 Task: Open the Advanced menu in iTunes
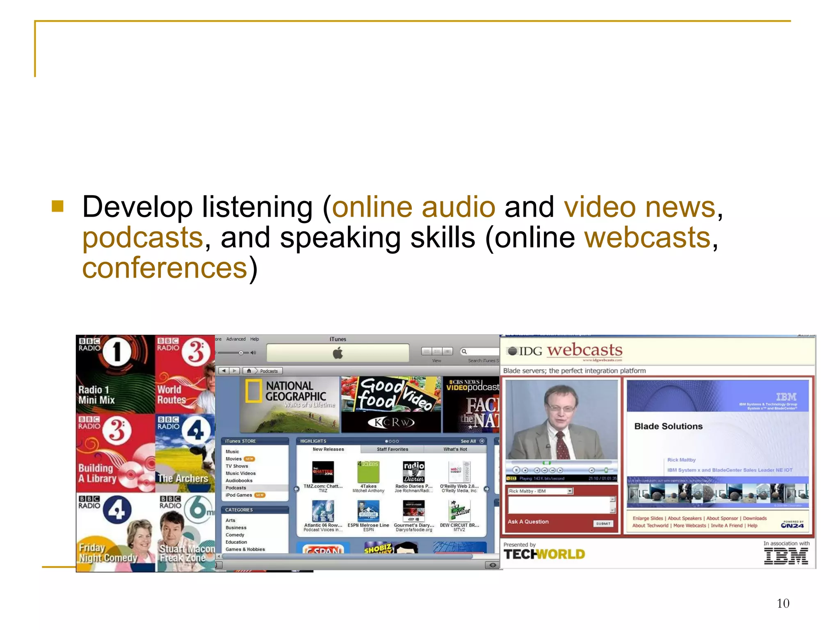click(x=236, y=339)
